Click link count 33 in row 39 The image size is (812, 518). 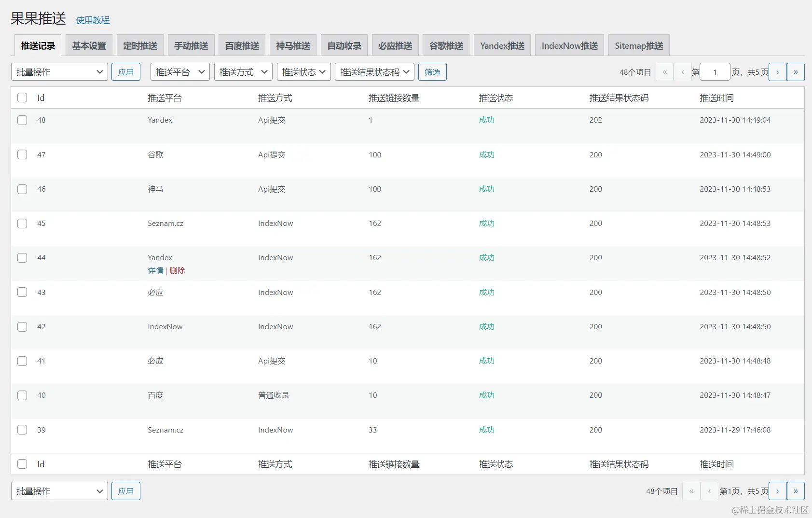[x=372, y=430]
